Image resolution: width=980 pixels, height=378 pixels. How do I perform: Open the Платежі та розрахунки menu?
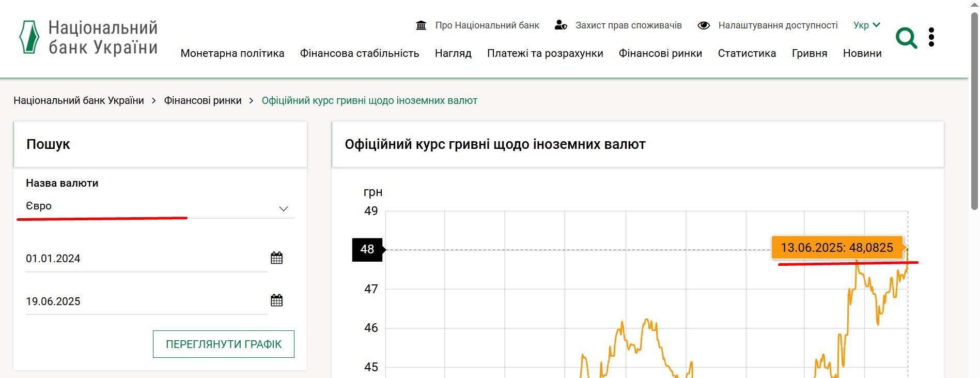point(545,53)
